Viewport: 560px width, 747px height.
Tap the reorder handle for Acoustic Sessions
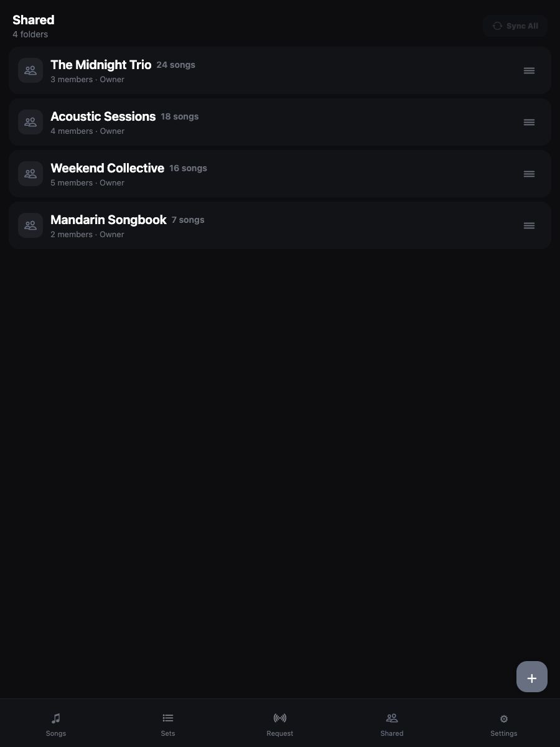[529, 122]
